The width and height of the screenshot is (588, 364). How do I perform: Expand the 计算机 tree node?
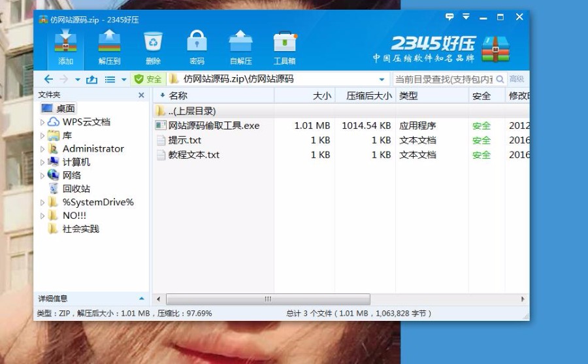point(42,162)
